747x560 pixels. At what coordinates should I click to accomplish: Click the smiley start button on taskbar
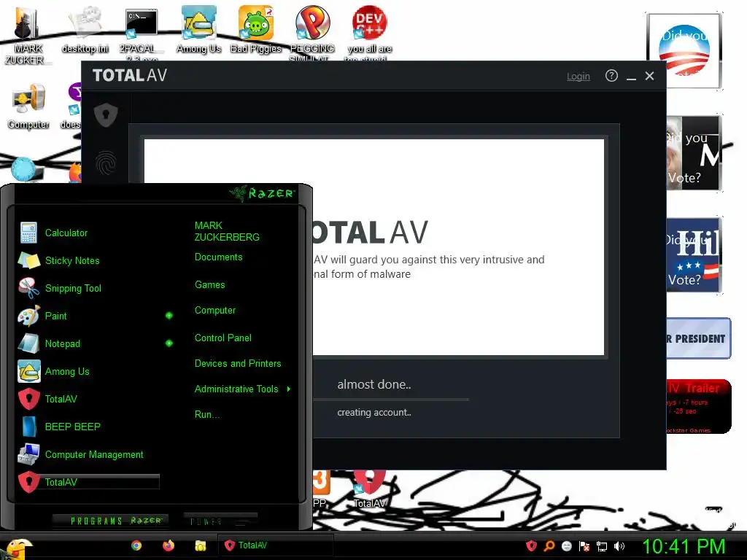18,548
